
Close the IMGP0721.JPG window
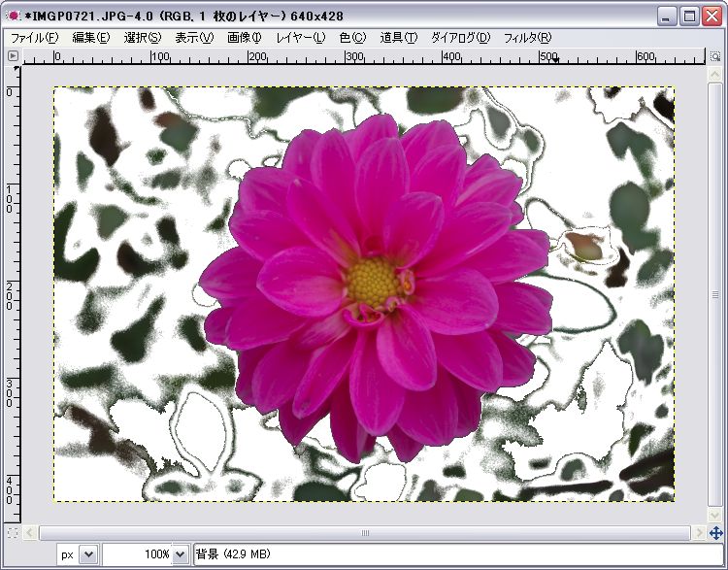coord(711,17)
